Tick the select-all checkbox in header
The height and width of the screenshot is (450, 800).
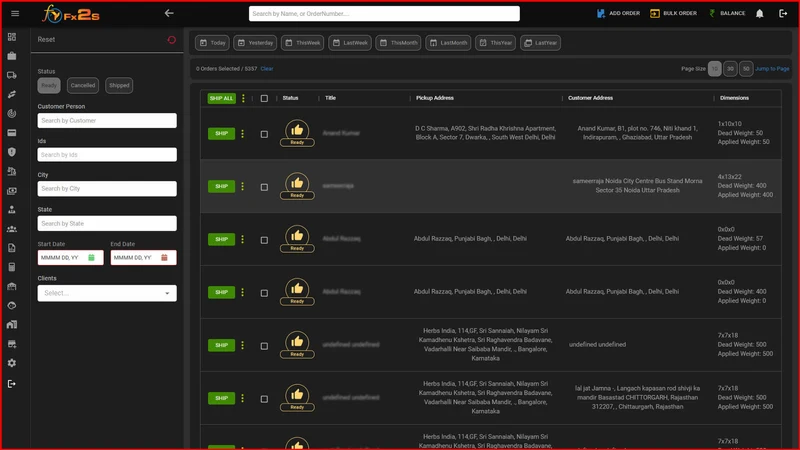264,98
